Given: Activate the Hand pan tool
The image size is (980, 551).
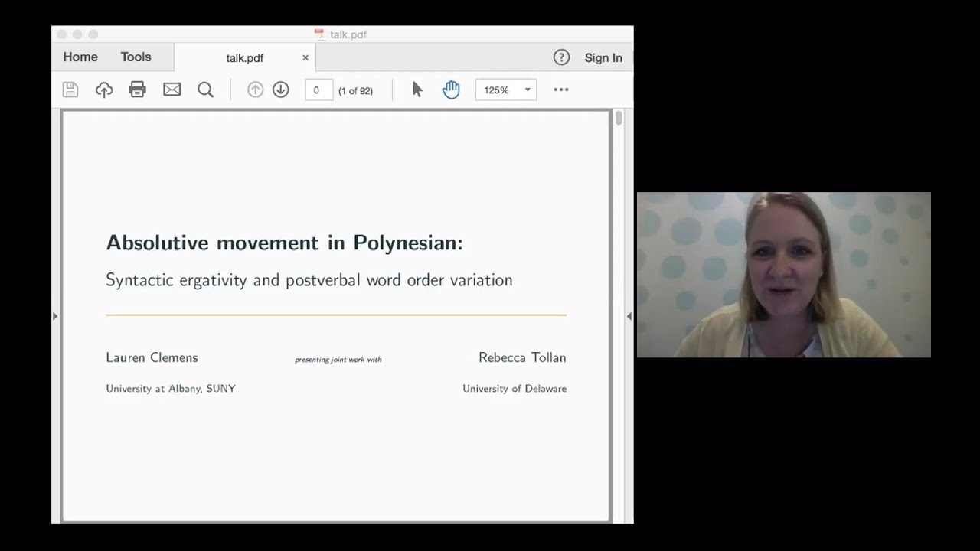Looking at the screenshot, I should [x=451, y=90].
